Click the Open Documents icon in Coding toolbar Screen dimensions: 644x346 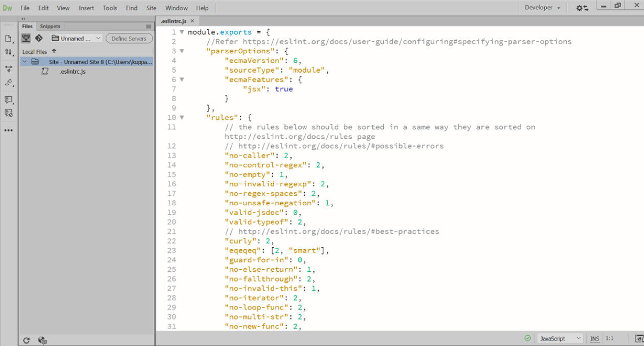point(8,38)
